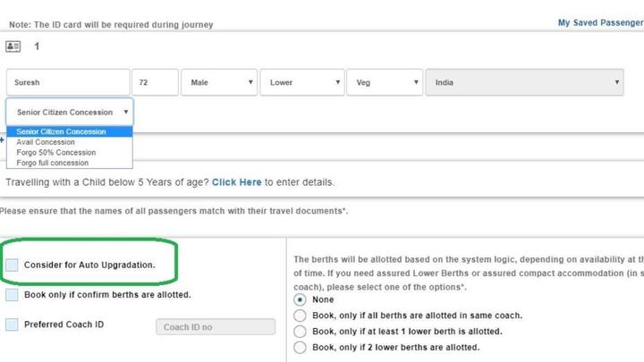The width and height of the screenshot is (644, 362).
Task: Choose Forgo 50% Concession option
Action: click(55, 153)
